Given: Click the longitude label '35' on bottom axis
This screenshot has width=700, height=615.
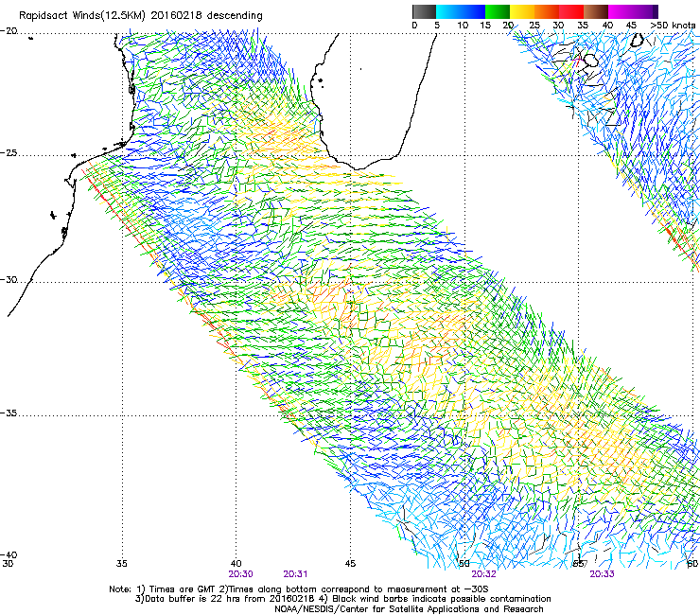Looking at the screenshot, I should [x=122, y=563].
